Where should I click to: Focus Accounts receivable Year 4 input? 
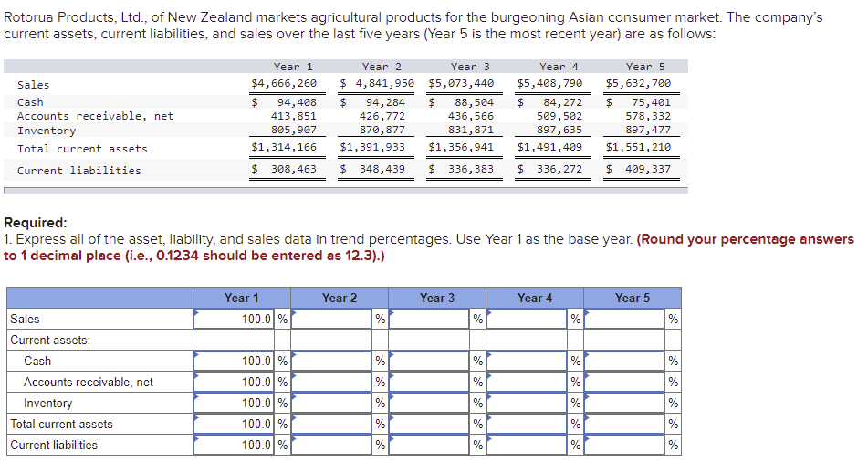[x=527, y=382]
